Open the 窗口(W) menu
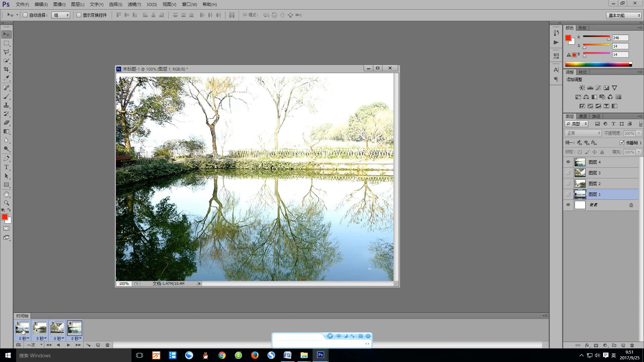 [x=190, y=4]
